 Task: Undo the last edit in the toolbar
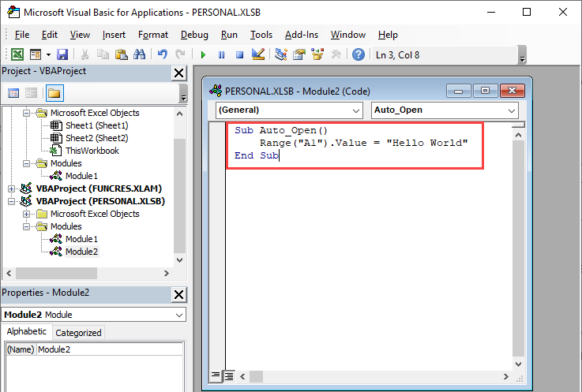163,54
